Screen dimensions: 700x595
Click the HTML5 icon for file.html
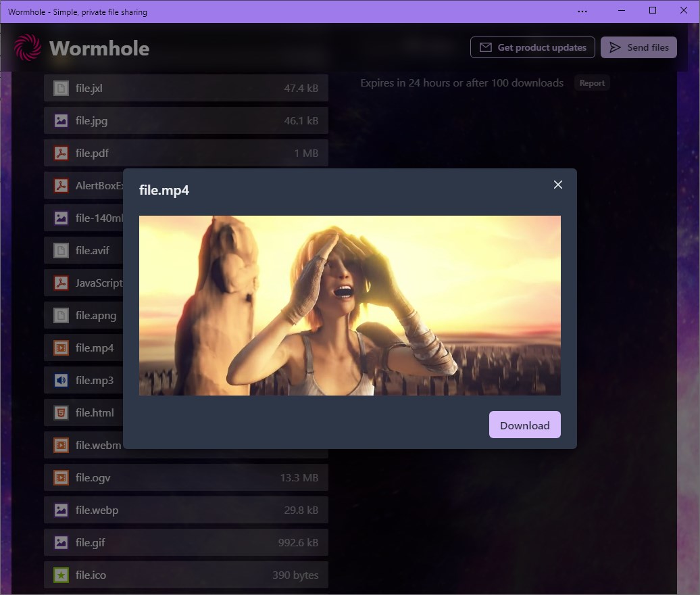(61, 412)
